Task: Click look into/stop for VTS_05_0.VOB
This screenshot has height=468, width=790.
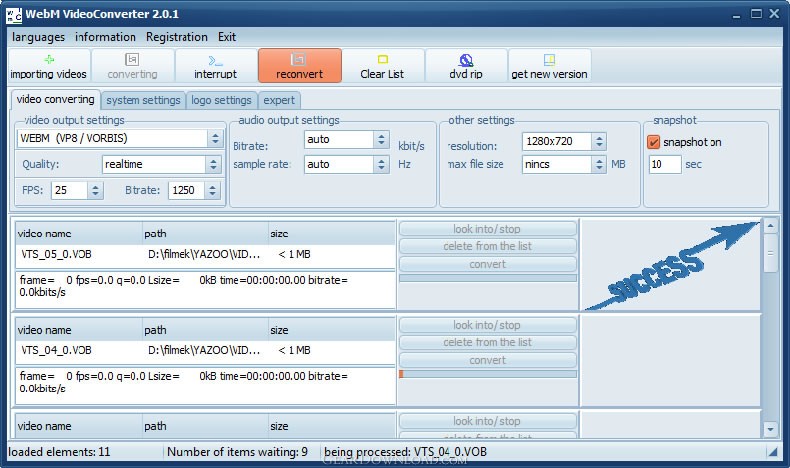Action: point(488,229)
